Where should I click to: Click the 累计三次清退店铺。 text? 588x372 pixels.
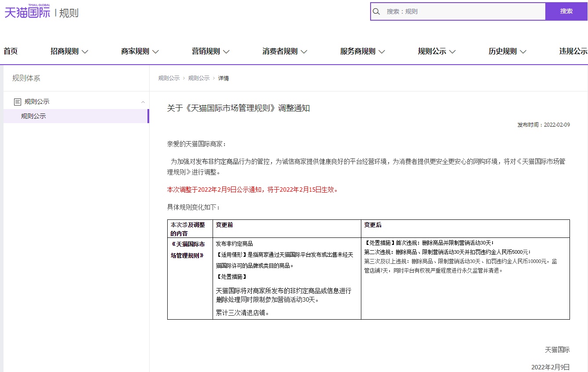(243, 313)
